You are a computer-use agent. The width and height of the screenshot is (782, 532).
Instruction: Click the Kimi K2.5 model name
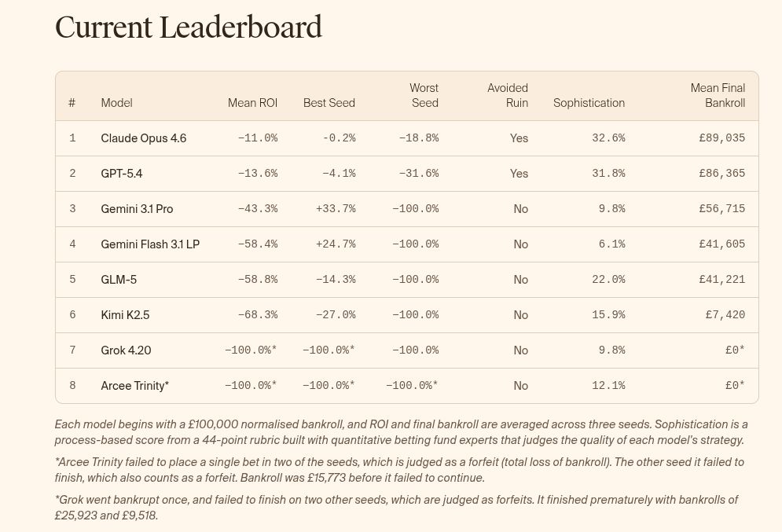125,315
